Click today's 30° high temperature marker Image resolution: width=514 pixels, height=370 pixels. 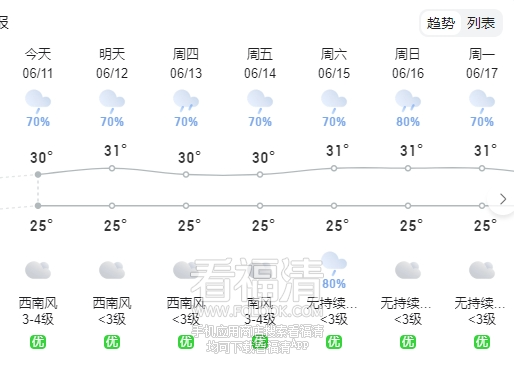tap(38, 174)
